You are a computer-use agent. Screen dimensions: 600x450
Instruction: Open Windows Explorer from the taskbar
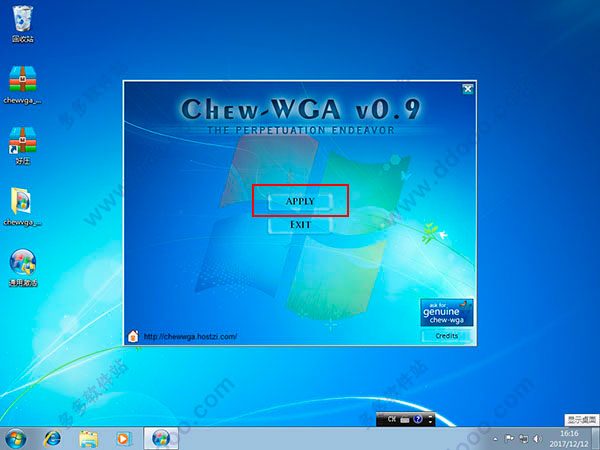[x=88, y=439]
